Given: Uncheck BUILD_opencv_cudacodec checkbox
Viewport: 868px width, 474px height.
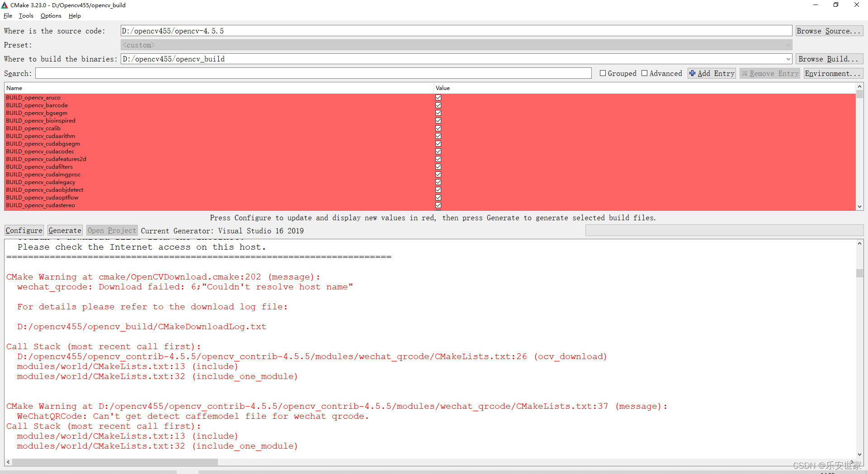Looking at the screenshot, I should (438, 152).
